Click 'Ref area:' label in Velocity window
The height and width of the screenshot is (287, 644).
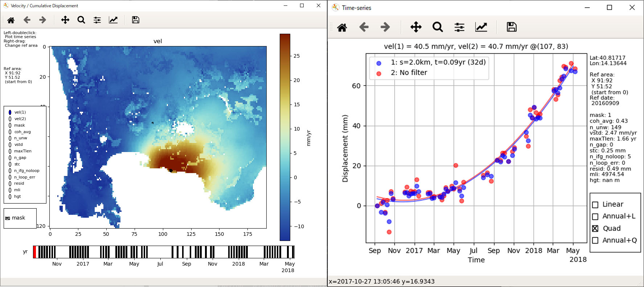pyautogui.click(x=13, y=69)
